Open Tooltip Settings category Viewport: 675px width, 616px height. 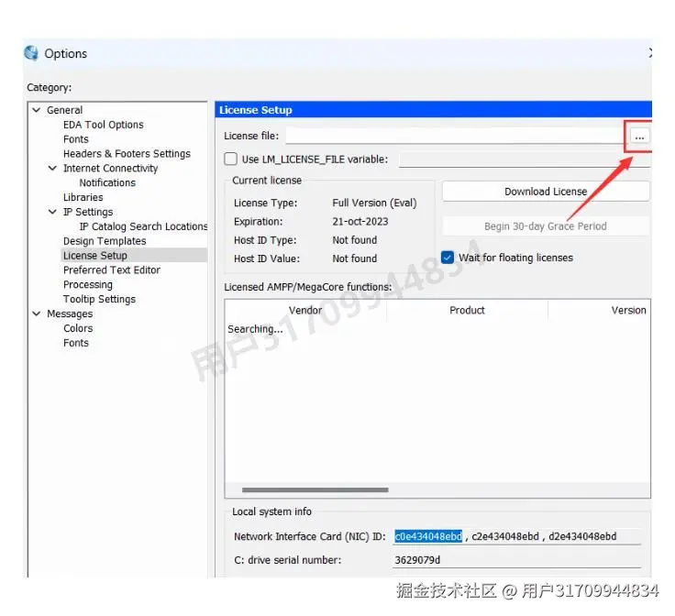click(x=99, y=299)
